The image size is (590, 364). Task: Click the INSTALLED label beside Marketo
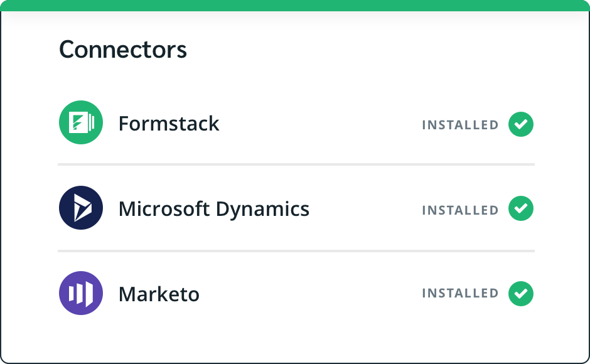point(460,293)
